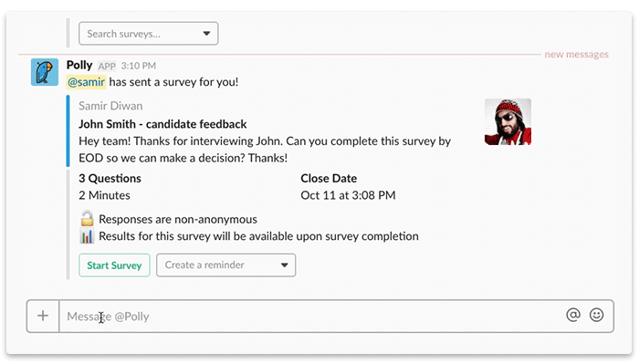Image resolution: width=639 pixels, height=364 pixels.
Task: Click the Search surveys dropdown arrow
Action: tap(206, 34)
